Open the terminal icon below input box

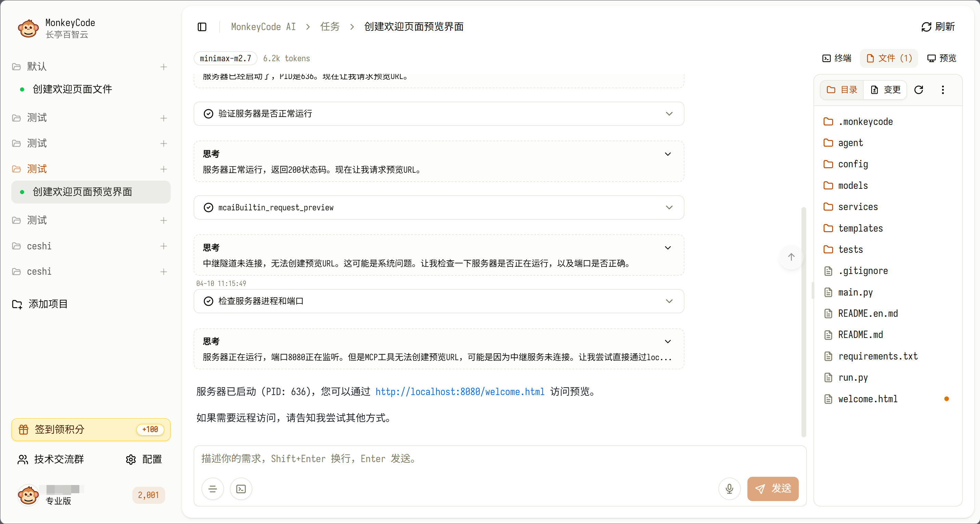(241, 489)
